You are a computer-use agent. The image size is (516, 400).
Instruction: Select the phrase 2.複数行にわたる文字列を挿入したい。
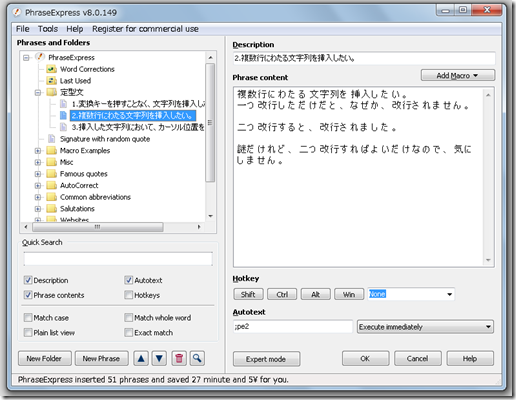click(x=133, y=116)
